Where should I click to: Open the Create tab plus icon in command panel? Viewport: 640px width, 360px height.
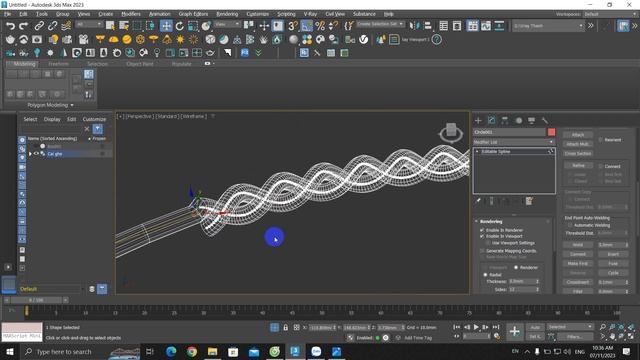pyautogui.click(x=478, y=120)
